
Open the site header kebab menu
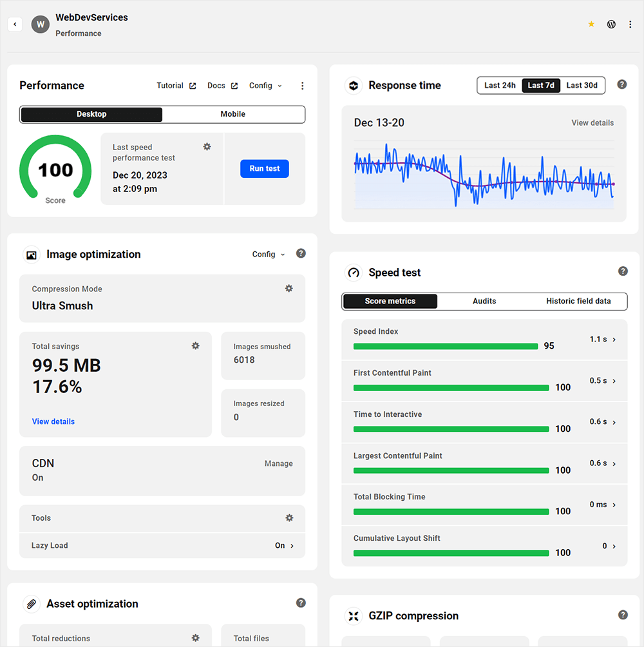tap(630, 24)
